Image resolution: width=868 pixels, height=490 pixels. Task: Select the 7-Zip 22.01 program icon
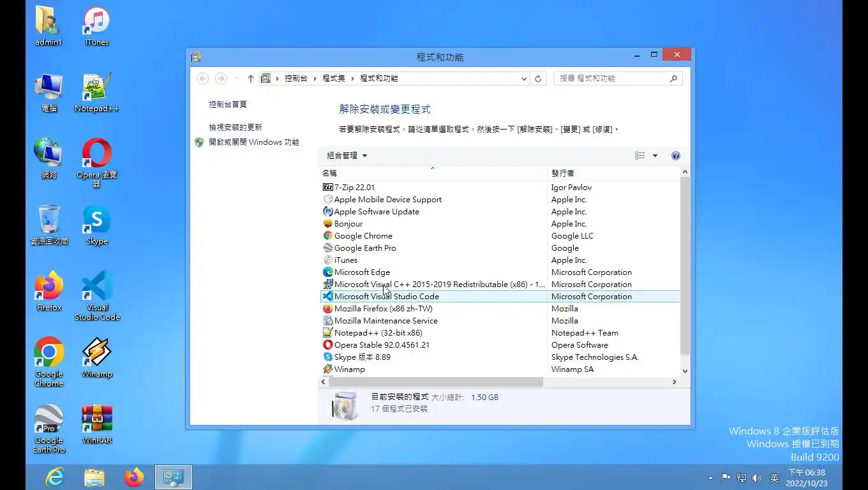[x=328, y=188]
